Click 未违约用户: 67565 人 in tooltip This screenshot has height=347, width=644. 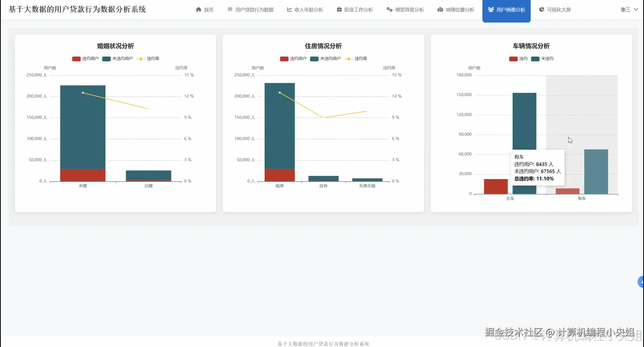pyautogui.click(x=538, y=171)
